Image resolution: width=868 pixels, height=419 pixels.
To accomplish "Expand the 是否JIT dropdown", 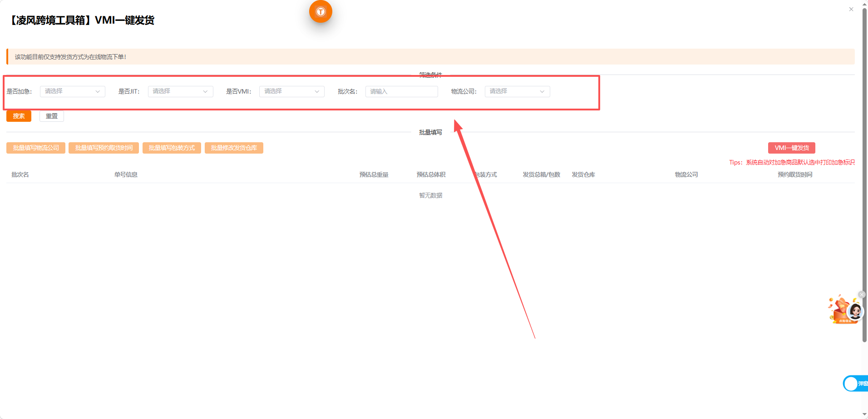I will [x=181, y=91].
